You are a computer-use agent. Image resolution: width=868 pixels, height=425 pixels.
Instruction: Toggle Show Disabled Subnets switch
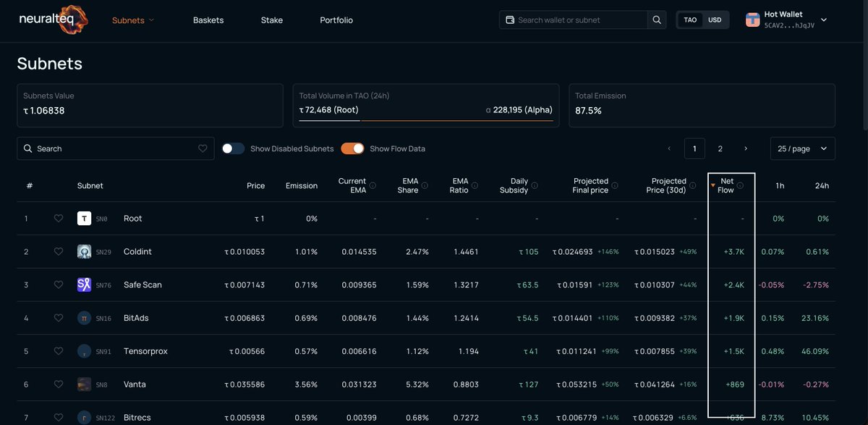click(233, 148)
